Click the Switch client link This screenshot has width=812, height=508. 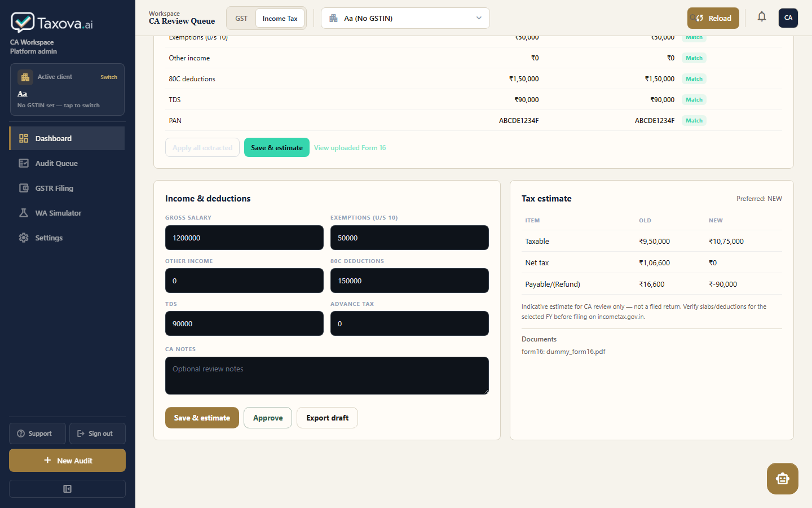(x=109, y=77)
